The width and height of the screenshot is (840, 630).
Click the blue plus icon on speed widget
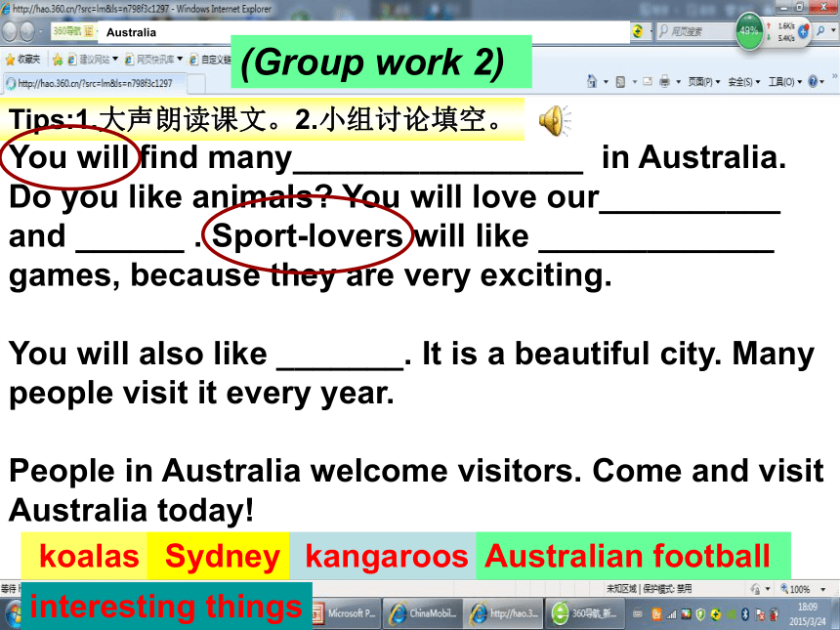[803, 31]
